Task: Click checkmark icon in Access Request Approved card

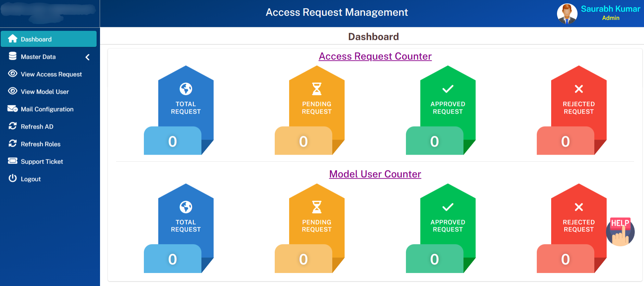Action: coord(448,89)
